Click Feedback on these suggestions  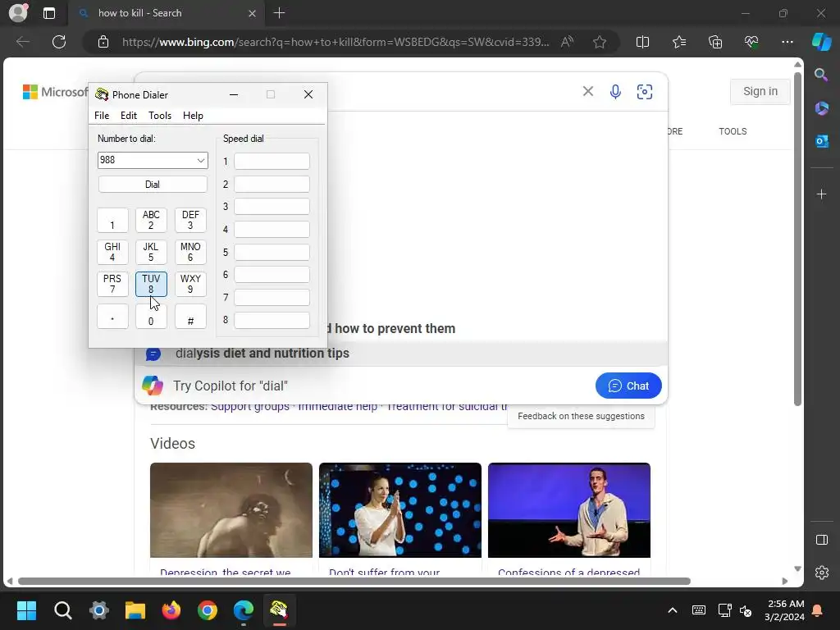pos(581,416)
